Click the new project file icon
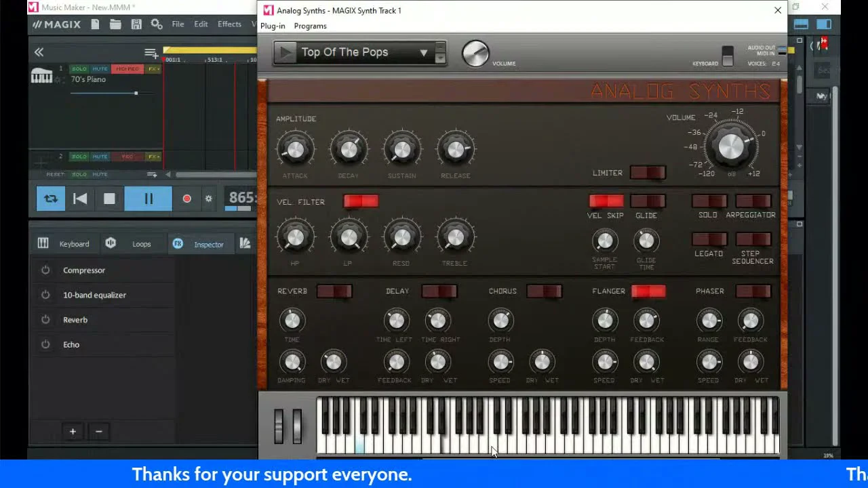The height and width of the screenshot is (488, 868). point(95,24)
